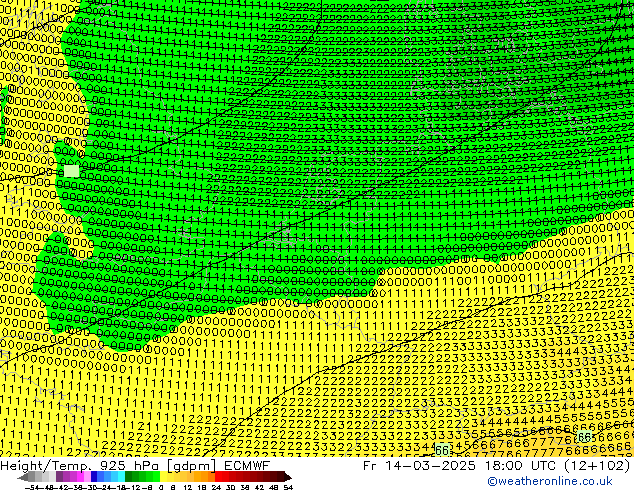Click the '66' height label near the bottom center
The image size is (634, 490).
coord(442,450)
